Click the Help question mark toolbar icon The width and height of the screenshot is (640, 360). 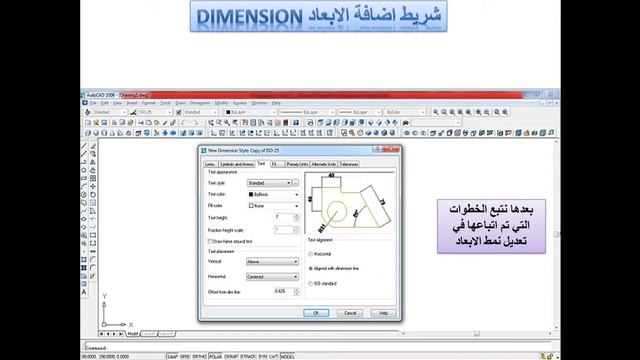point(296,122)
